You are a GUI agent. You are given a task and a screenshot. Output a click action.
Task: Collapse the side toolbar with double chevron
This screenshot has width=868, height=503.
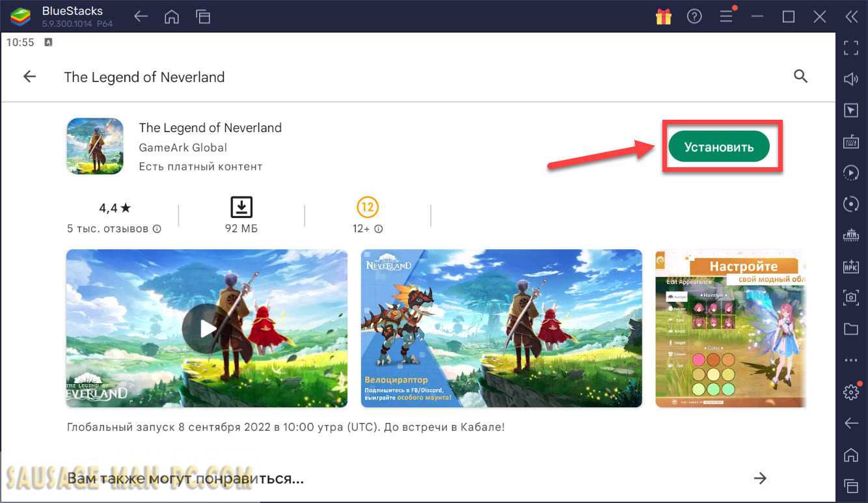pos(851,17)
